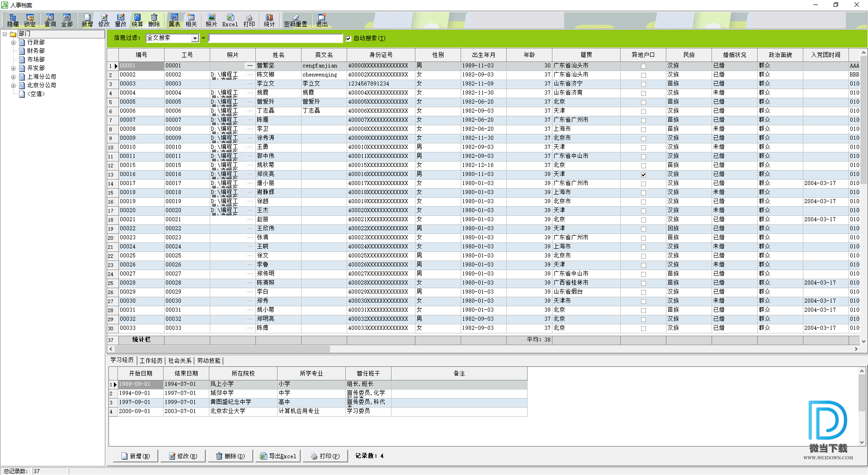Click the bottom 新增(N) button
Screen dimensions: 868x475
(x=135, y=456)
